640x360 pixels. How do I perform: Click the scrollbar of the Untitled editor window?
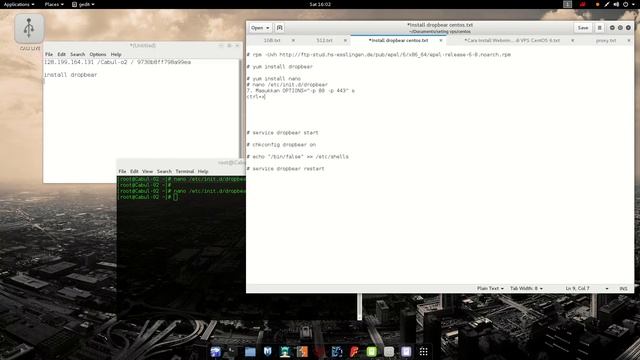pyautogui.click(x=240, y=109)
